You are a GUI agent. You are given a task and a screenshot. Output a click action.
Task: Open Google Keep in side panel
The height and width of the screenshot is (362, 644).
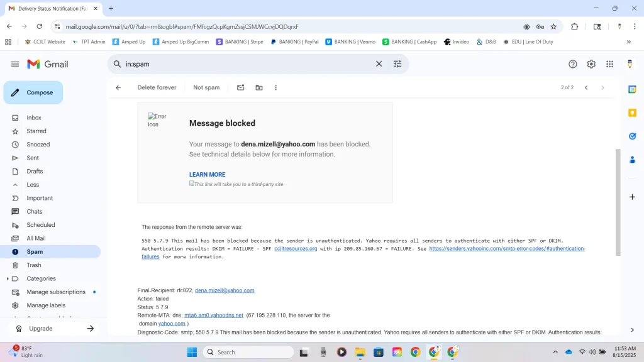coord(632,113)
